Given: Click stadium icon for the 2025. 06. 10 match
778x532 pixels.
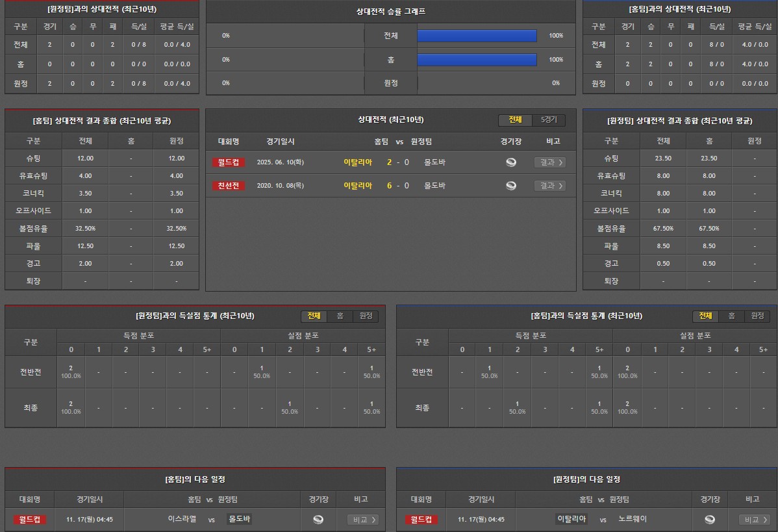Looking at the screenshot, I should [x=511, y=162].
